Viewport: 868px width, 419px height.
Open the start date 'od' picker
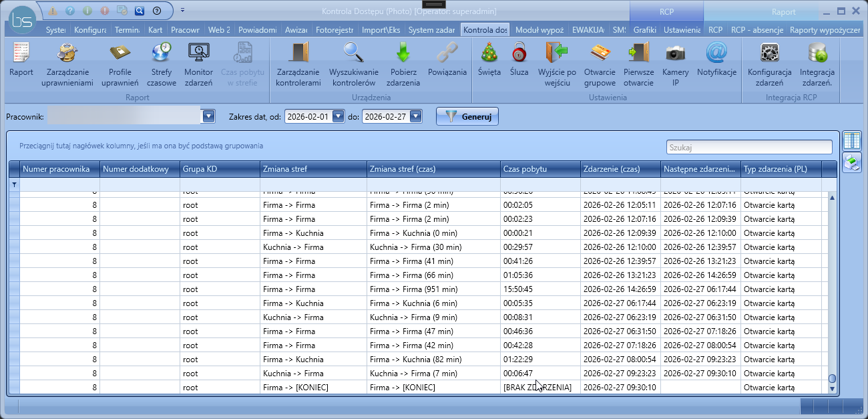tap(338, 117)
